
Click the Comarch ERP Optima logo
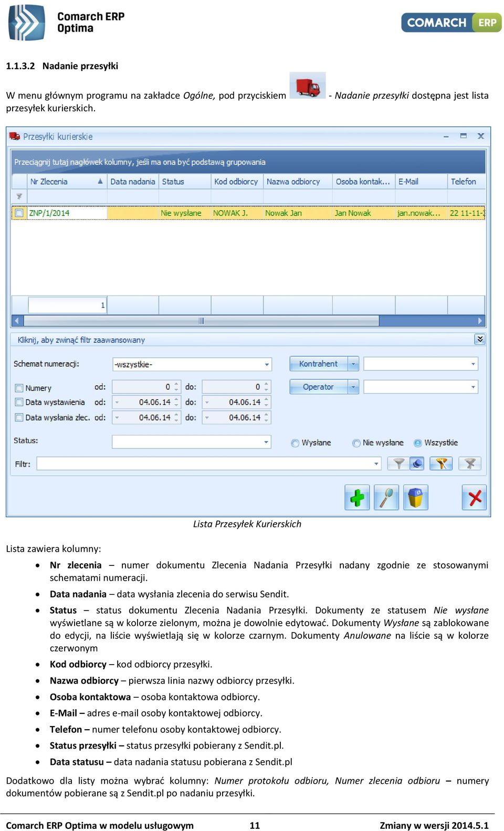click(66, 23)
